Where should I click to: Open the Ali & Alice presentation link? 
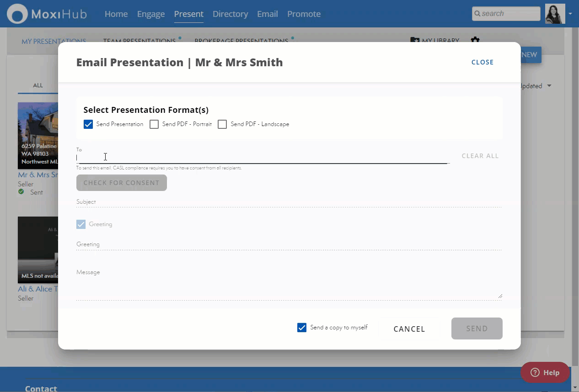tap(38, 289)
